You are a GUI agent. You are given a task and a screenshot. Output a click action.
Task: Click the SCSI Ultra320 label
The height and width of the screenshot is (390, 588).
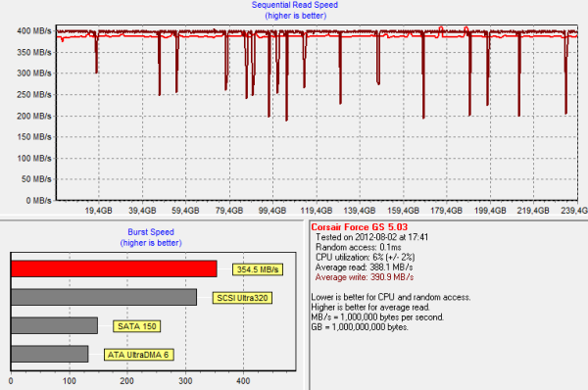(242, 298)
